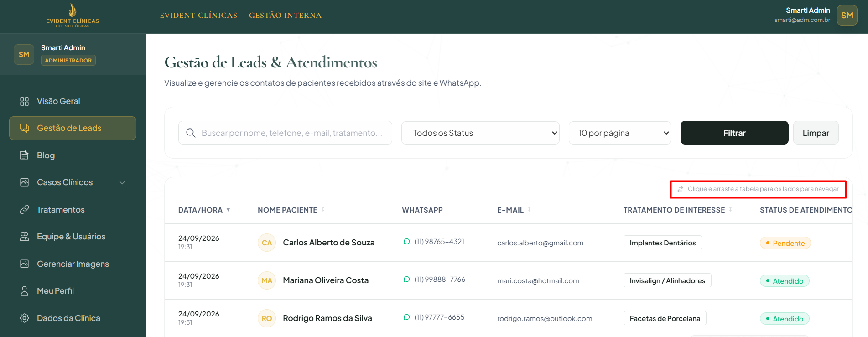868x337 pixels.
Task: Click the Gestão de Leads chat icon
Action: point(24,128)
